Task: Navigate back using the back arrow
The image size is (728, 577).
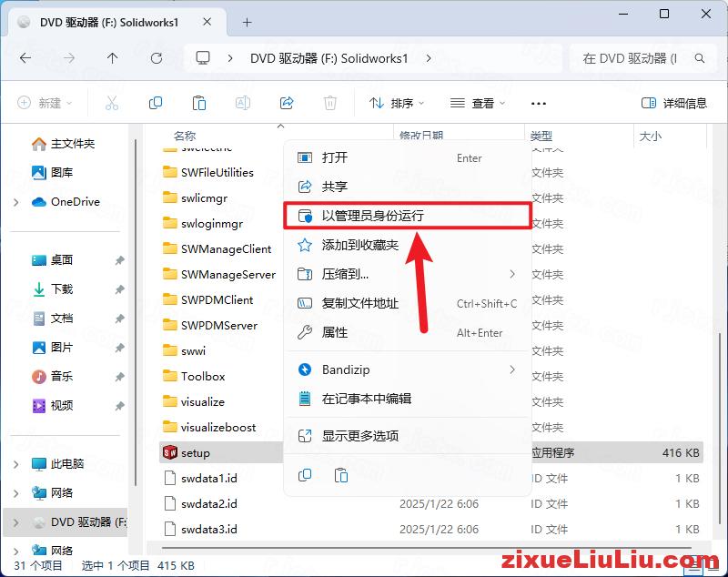Action: pos(25,57)
